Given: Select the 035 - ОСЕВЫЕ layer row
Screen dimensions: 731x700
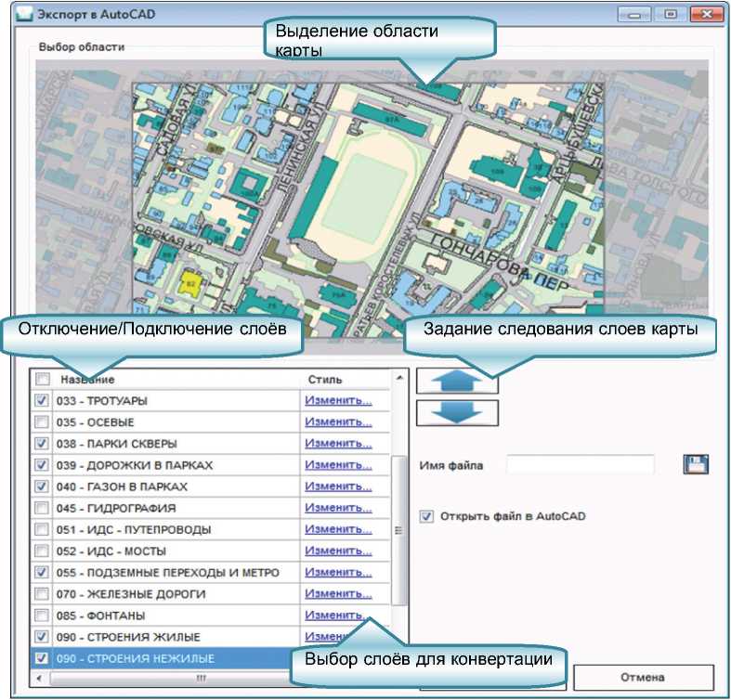Looking at the screenshot, I should click(x=211, y=421).
